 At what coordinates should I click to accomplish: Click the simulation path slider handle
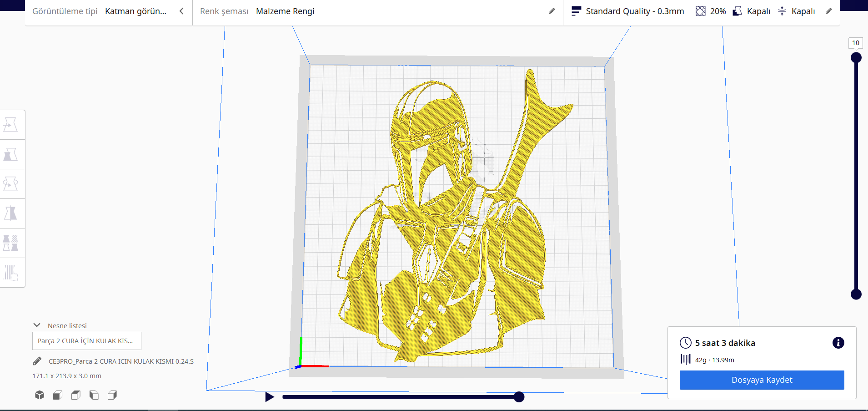519,397
